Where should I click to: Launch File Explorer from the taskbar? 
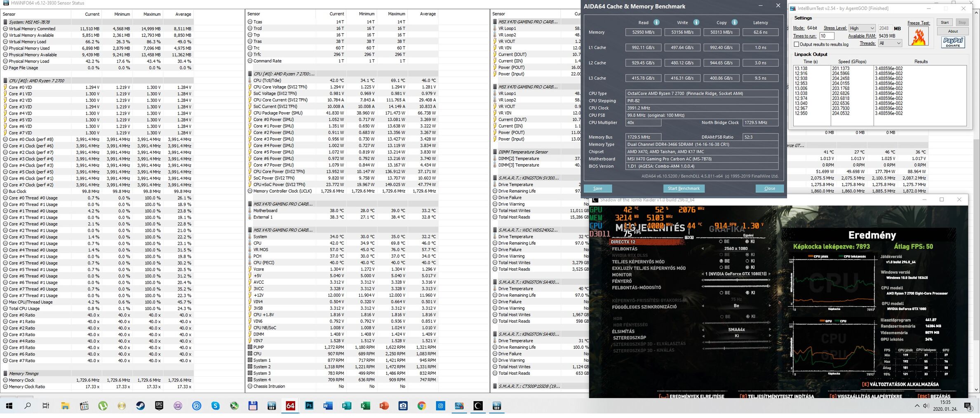65,406
